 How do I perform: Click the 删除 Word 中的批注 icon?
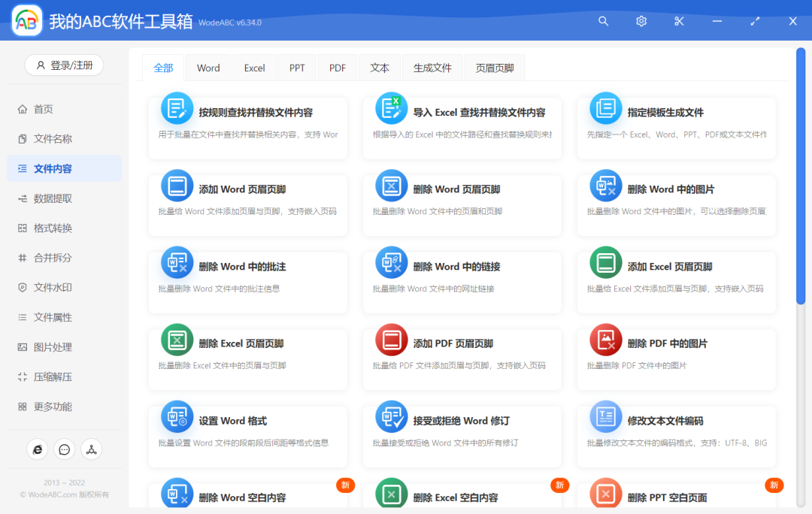[177, 262]
